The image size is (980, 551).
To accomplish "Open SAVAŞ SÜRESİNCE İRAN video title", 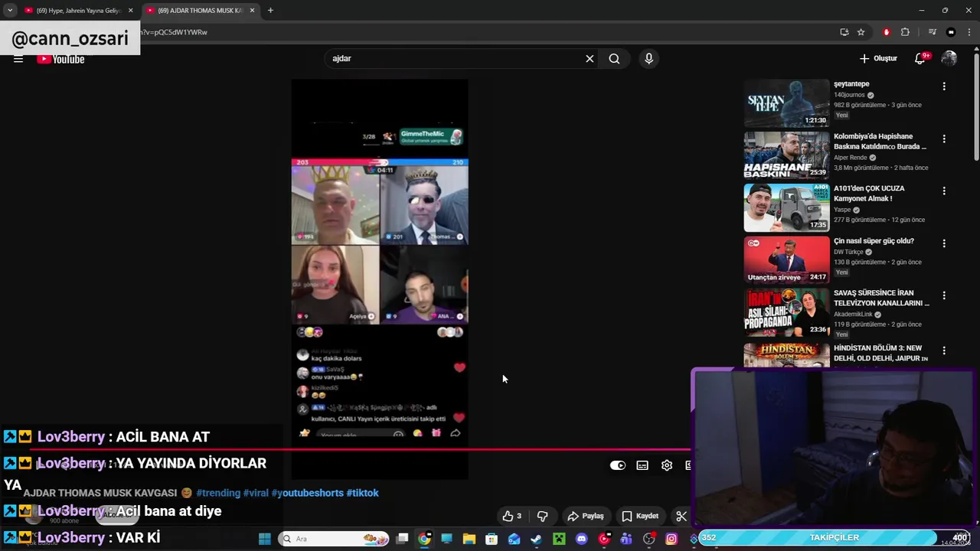I will (881, 298).
